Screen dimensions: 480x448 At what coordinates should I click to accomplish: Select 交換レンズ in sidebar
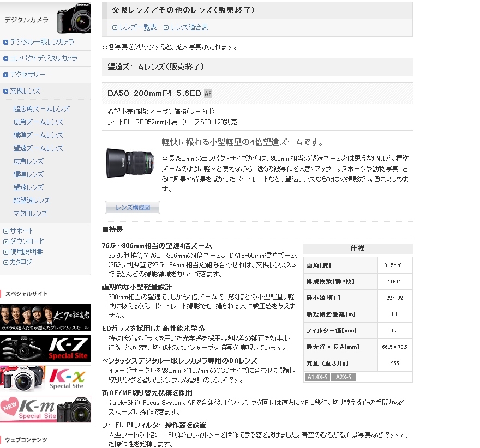point(25,91)
